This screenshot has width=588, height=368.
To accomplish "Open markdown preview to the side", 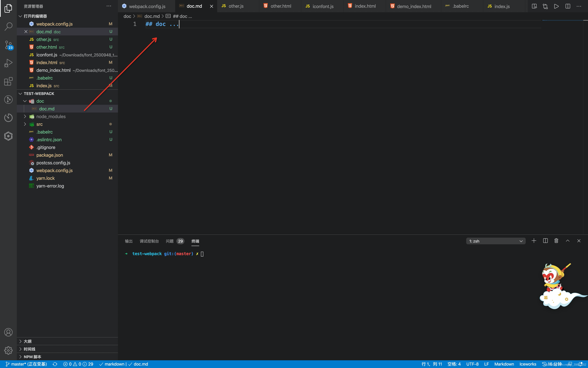I will (x=534, y=6).
